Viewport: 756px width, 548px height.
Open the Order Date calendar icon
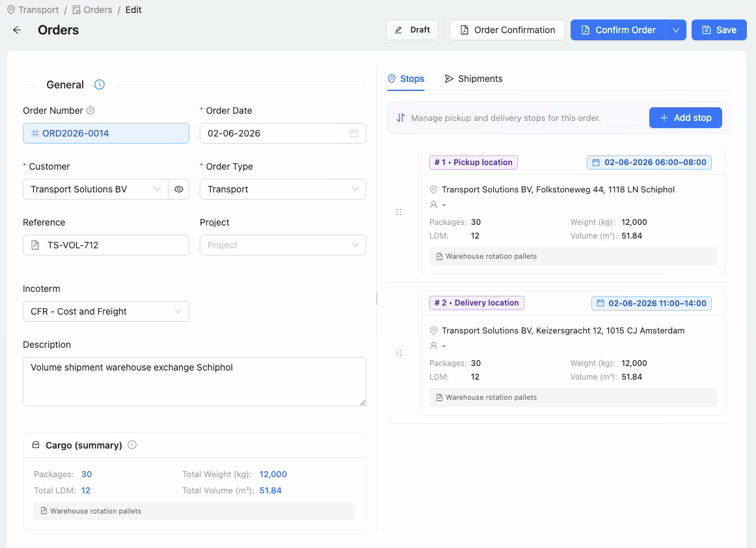pos(354,133)
